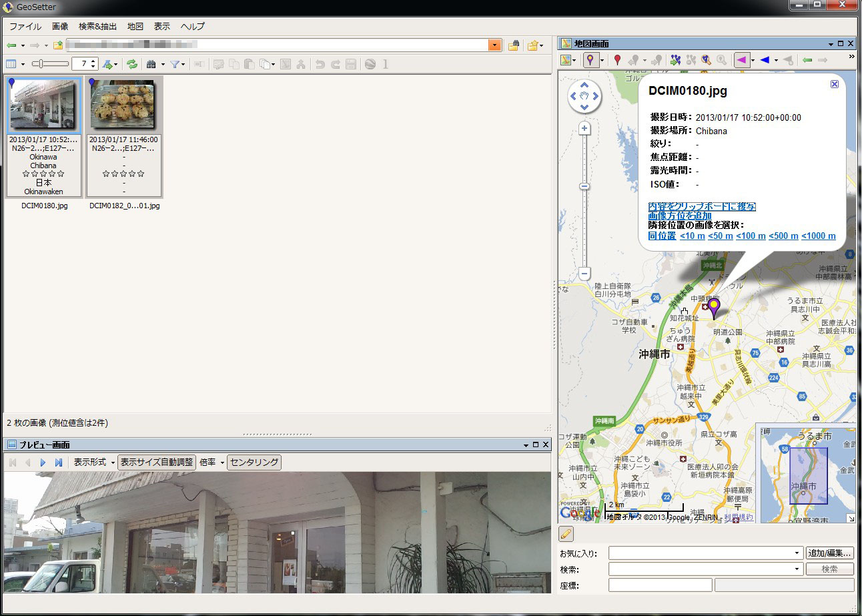Collapse the overview mini map
Viewport: 862px width, 616px height.
click(851, 519)
